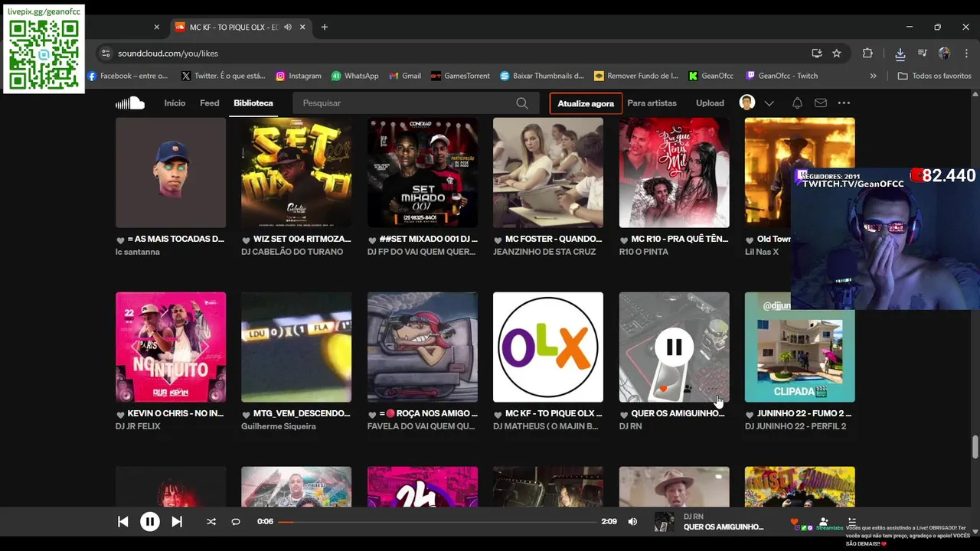Open Chrome profile avatar
This screenshot has height=551, width=980.
944,54
